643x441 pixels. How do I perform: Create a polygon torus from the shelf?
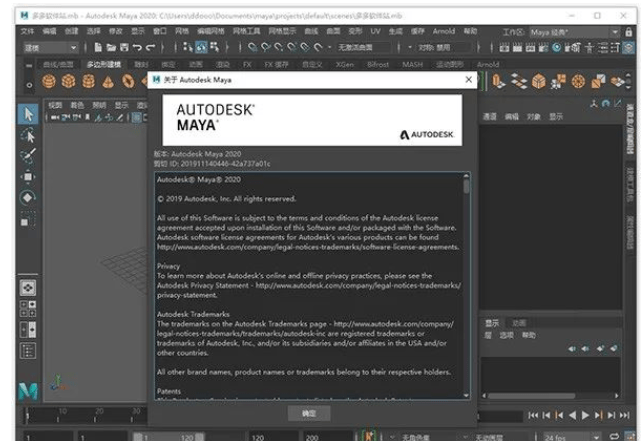click(x=128, y=81)
